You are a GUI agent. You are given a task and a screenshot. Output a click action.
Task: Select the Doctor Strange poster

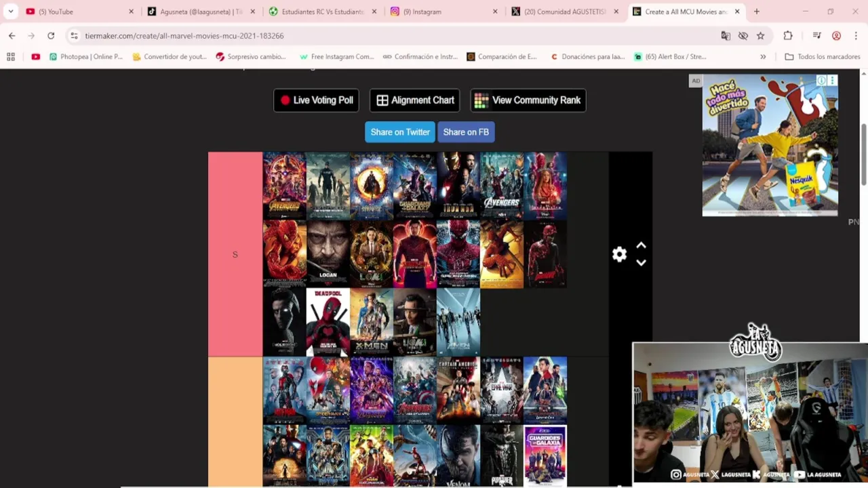pyautogui.click(x=372, y=186)
